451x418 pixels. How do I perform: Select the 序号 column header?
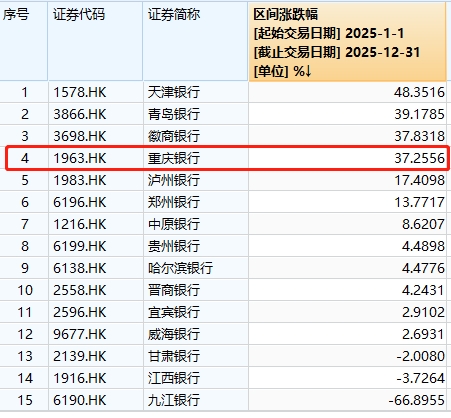[x=24, y=41]
